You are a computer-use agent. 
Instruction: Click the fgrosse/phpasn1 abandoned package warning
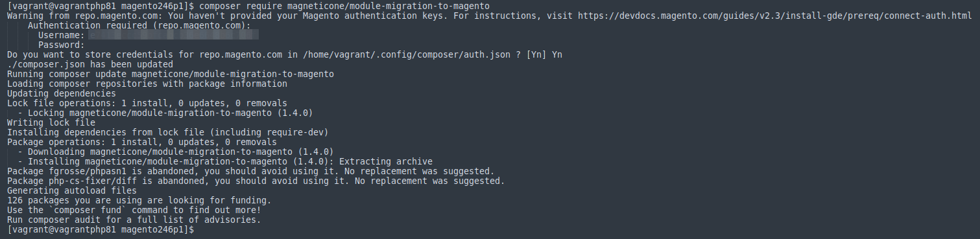coord(250,171)
